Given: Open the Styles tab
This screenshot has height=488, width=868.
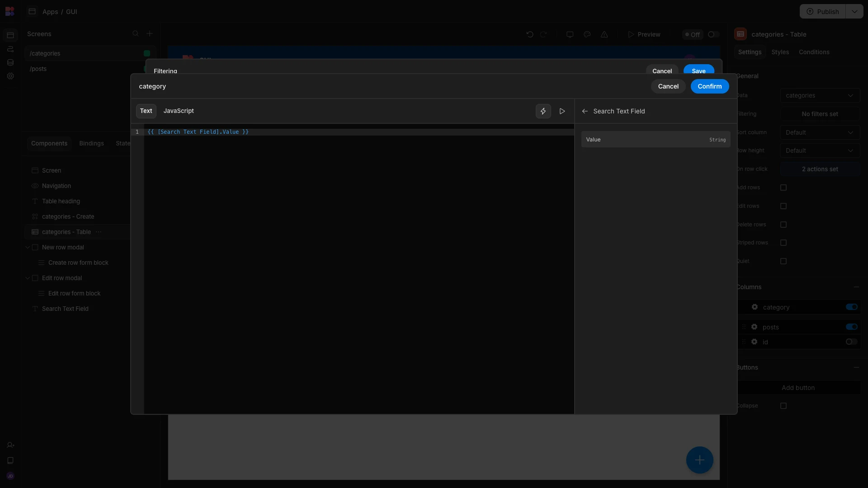Looking at the screenshot, I should point(780,52).
